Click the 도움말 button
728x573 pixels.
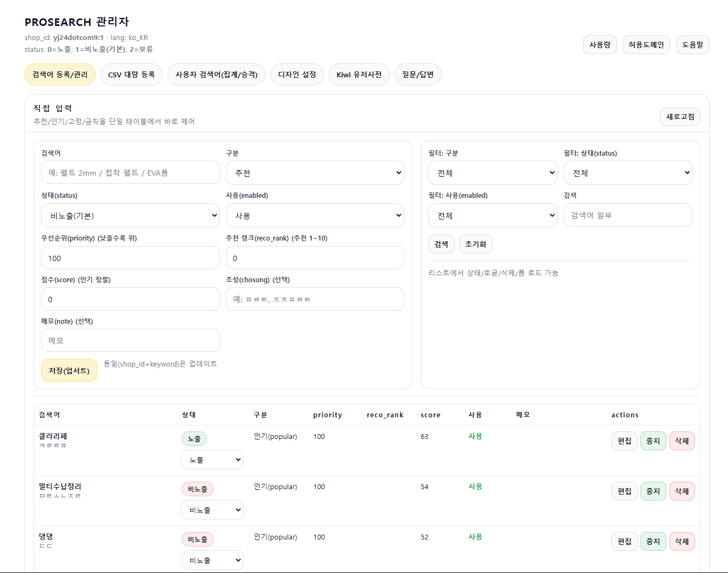[x=692, y=44]
